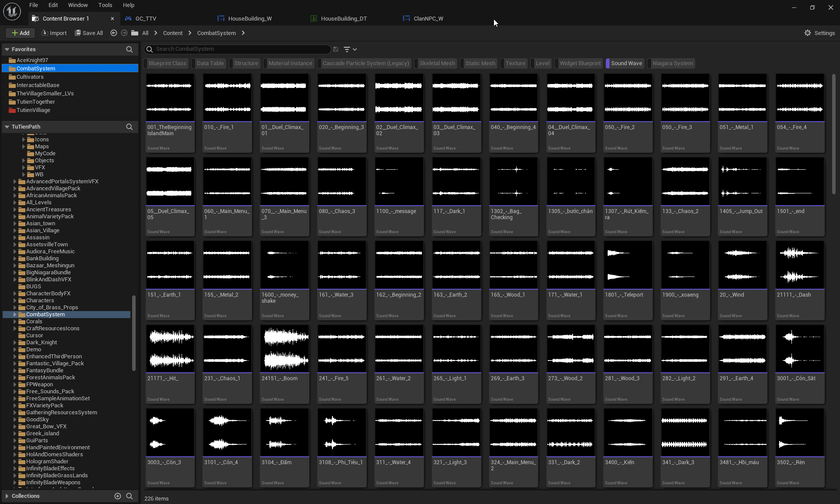Click the save search icon beside search box
Screen dimensions: 840x504
(336, 49)
